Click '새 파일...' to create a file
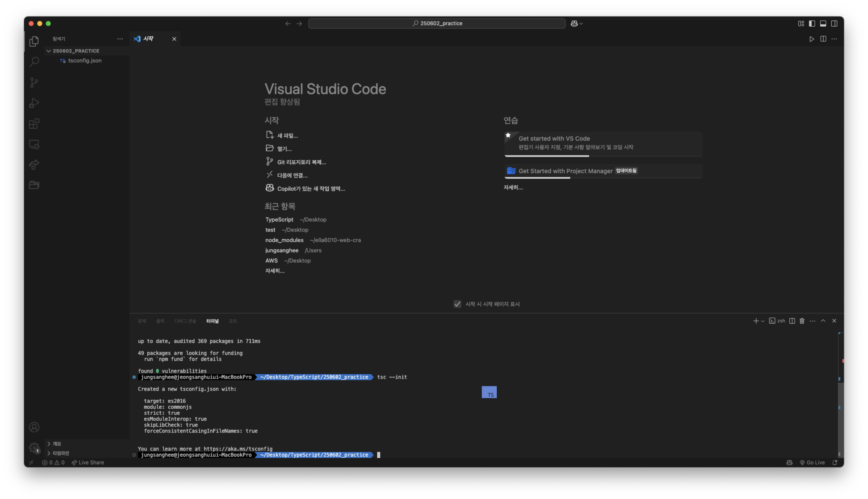868x499 pixels. point(287,136)
